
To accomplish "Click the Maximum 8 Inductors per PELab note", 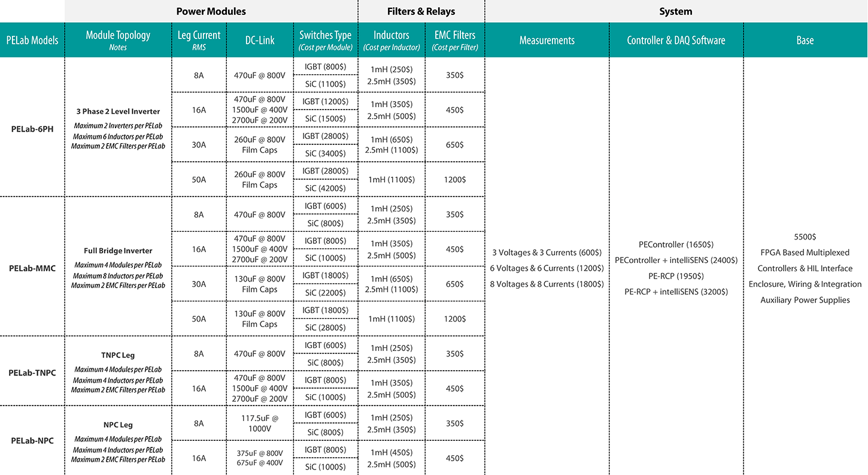I will 118,276.
